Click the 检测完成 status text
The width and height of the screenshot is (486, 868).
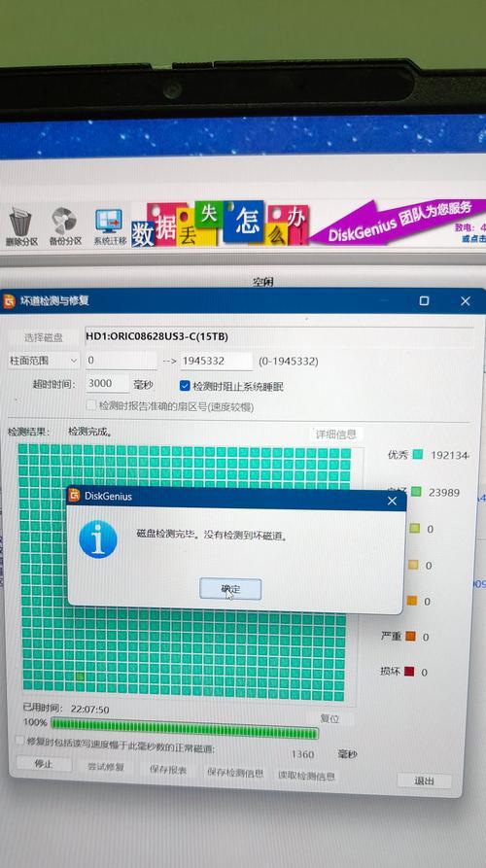coord(89,432)
